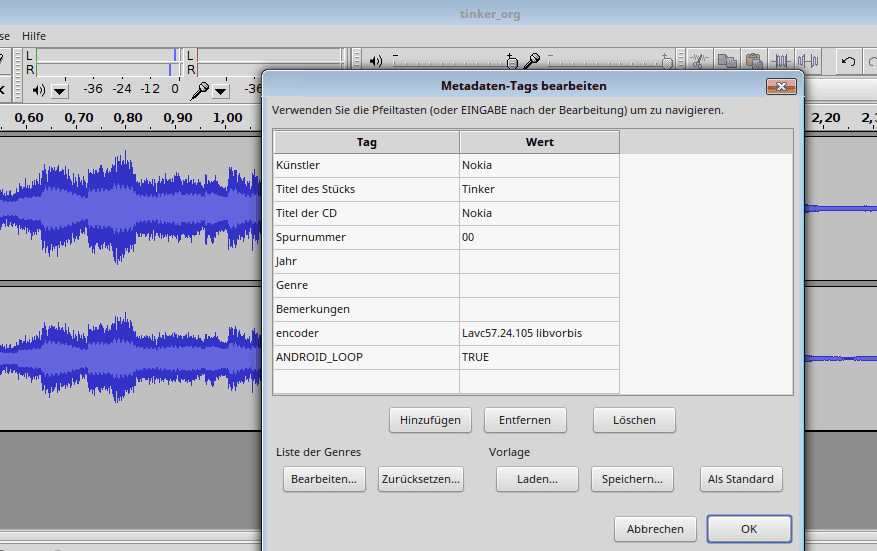Click the recording level meter bar

pyautogui.click(x=270, y=62)
